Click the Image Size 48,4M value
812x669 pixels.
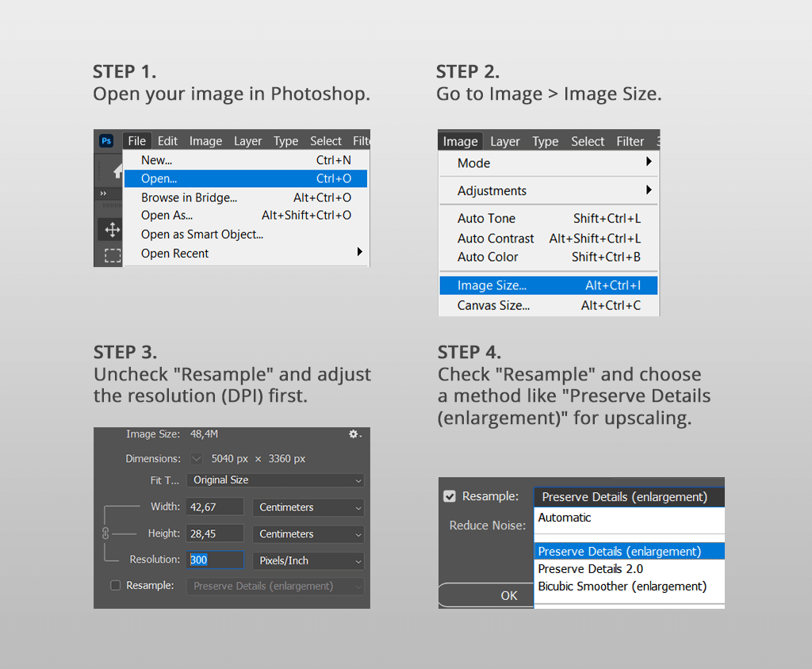coord(204,434)
